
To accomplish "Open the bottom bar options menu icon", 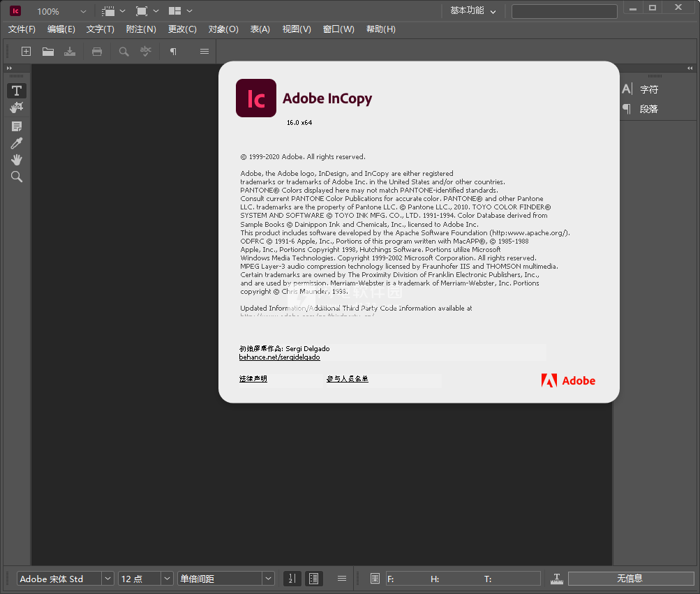I will 342,579.
